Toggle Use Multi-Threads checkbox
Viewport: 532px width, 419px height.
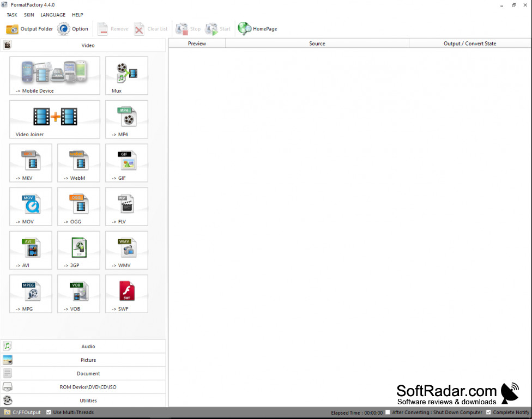[49, 412]
